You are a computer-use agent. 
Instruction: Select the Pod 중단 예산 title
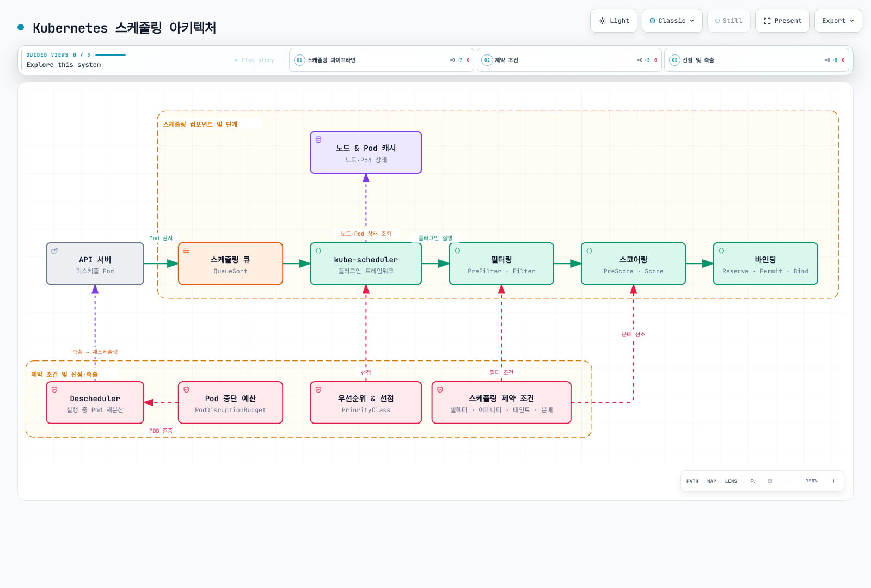230,399
